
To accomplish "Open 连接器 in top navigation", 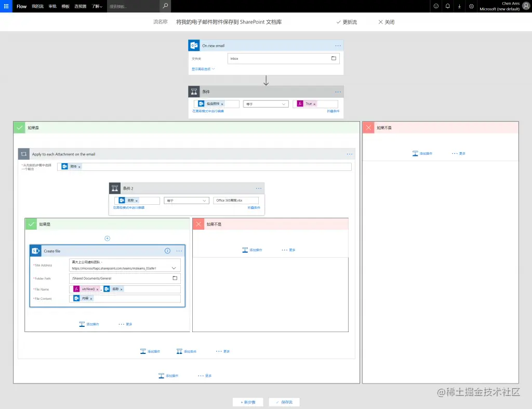I will point(81,6).
